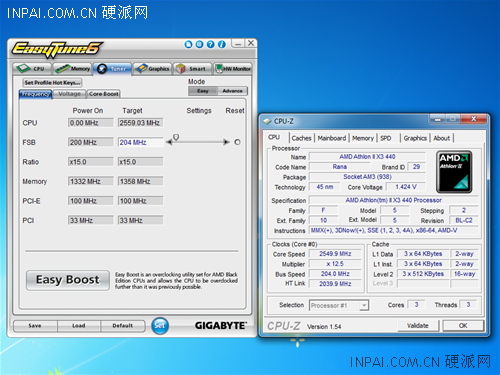Click the Core Speed value 2549.9 MHz
Viewport: 500px width, 375px height.
coord(335,254)
